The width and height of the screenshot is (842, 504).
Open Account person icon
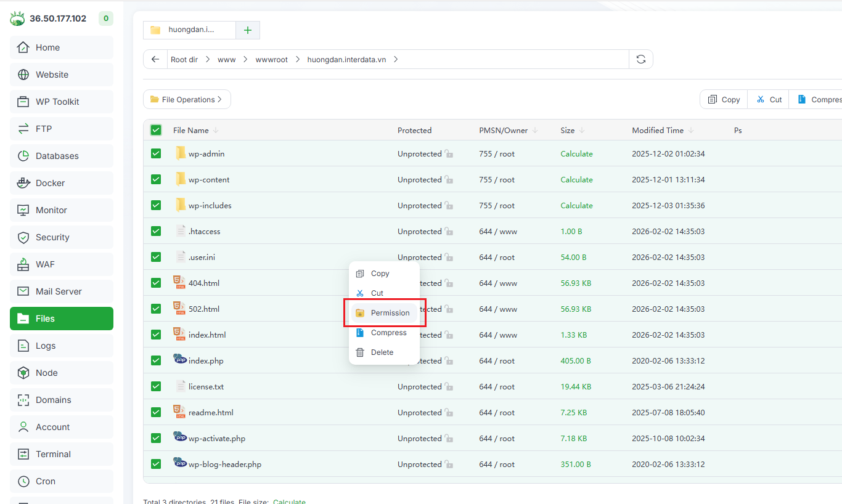pos(23,427)
